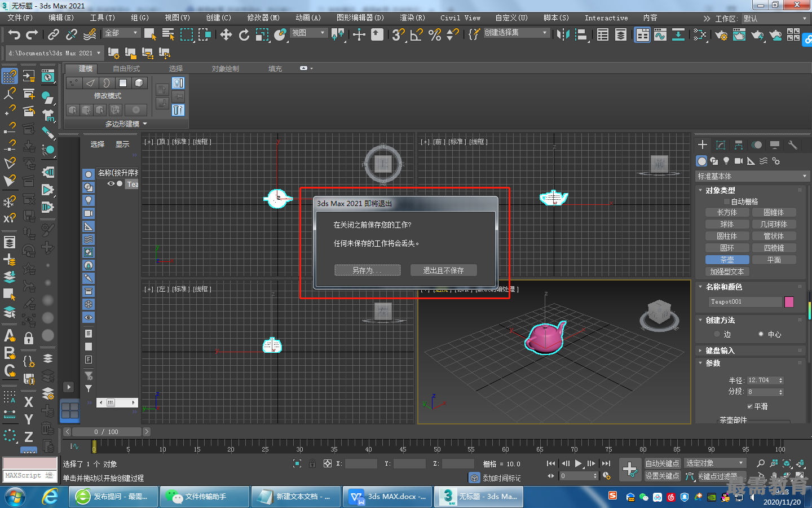Open the 文件(F) menu
The image size is (812, 508).
(x=20, y=17)
